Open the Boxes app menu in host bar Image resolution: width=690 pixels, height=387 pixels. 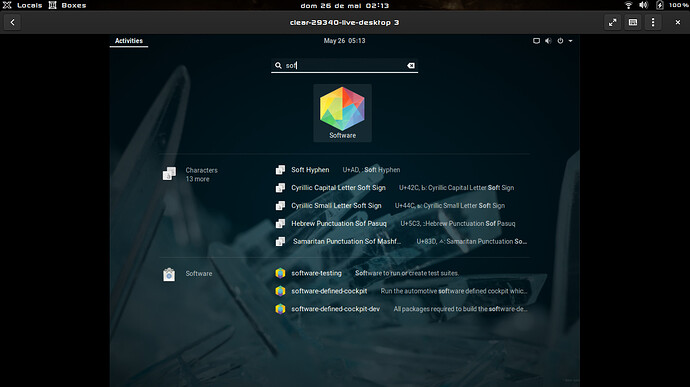[x=74, y=5]
